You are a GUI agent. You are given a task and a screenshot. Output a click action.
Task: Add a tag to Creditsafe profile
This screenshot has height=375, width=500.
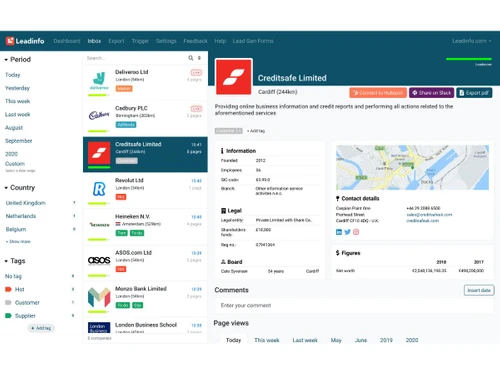256,131
